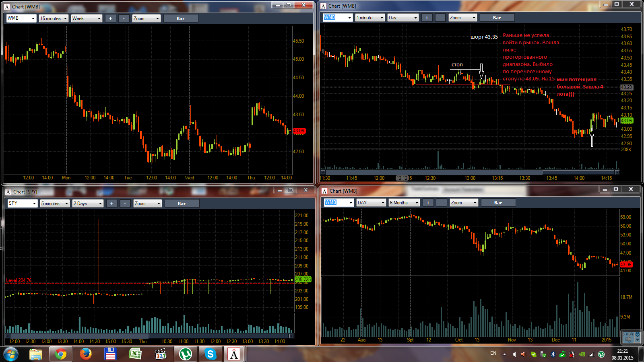
Task: Click Bar button on SPY chart
Action: tap(182, 204)
